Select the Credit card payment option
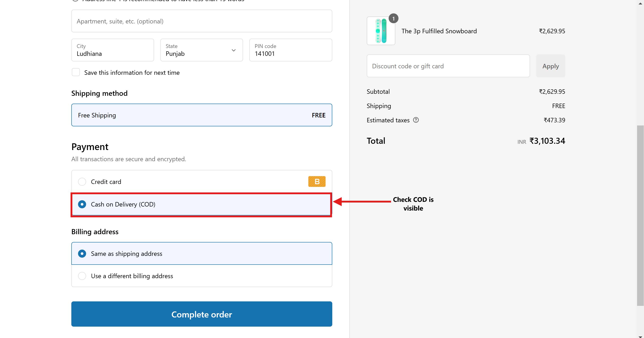Image resolution: width=644 pixels, height=338 pixels. tap(82, 182)
